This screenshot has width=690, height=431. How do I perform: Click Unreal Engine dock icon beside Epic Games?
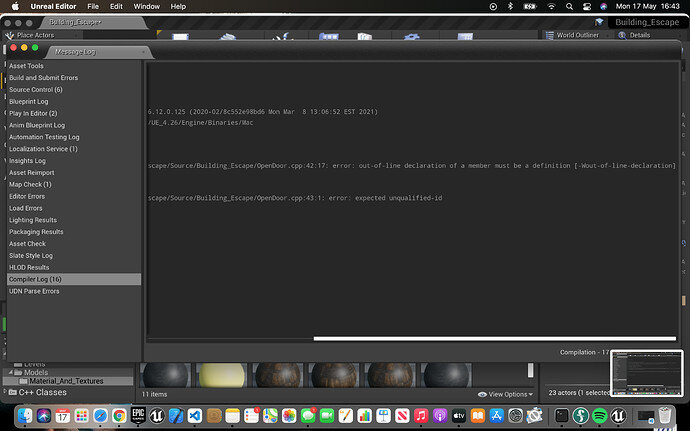[x=157, y=415]
